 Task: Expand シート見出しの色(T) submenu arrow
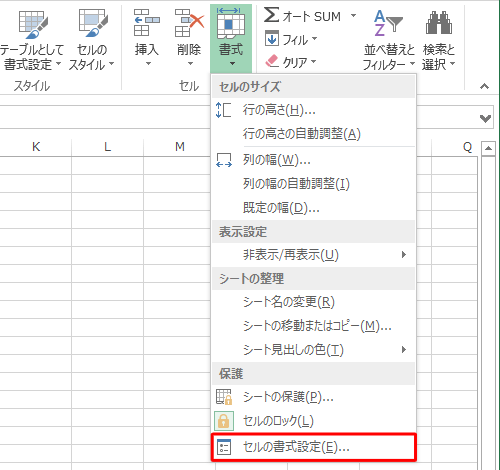click(404, 349)
